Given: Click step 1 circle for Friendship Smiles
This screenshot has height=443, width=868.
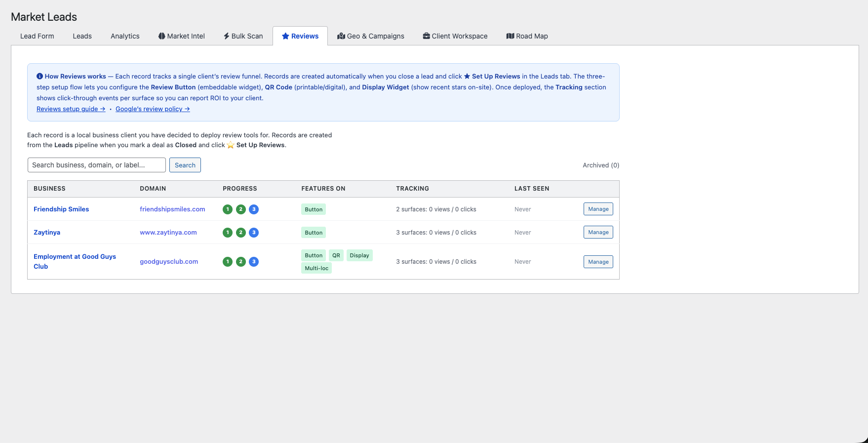Looking at the screenshot, I should pyautogui.click(x=228, y=209).
